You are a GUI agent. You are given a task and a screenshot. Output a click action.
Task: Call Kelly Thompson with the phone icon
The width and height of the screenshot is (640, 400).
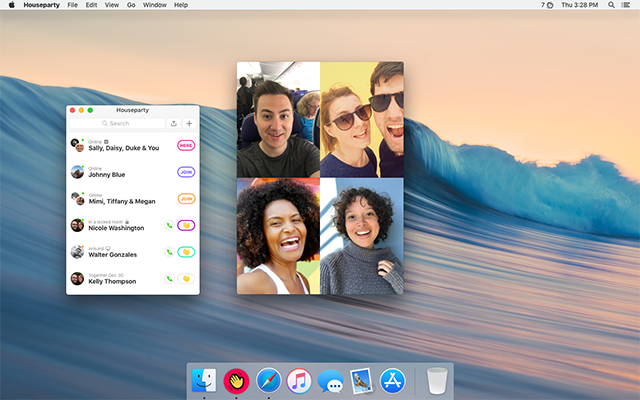[x=169, y=279]
